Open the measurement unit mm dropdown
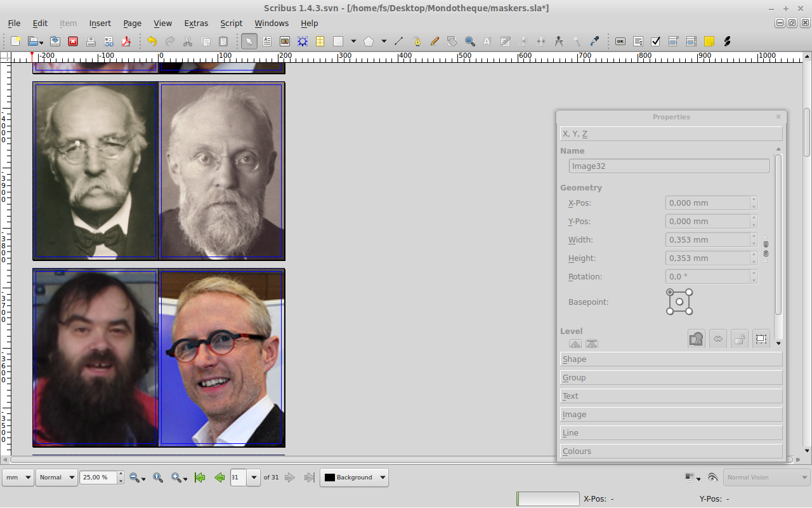812x508 pixels. (18, 478)
